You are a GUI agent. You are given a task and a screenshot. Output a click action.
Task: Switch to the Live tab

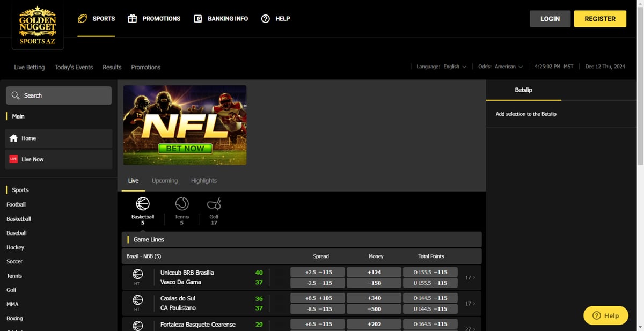coord(133,181)
